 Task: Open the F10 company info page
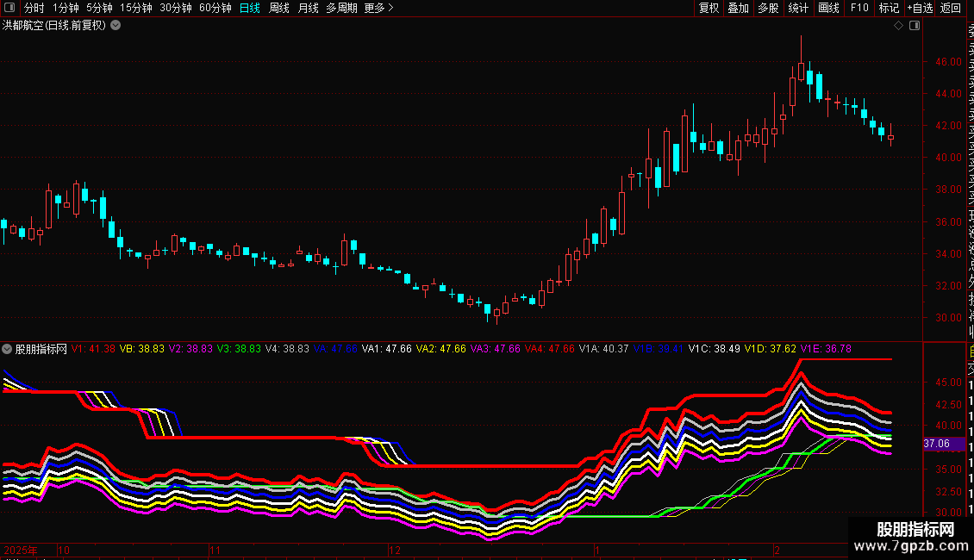859,8
